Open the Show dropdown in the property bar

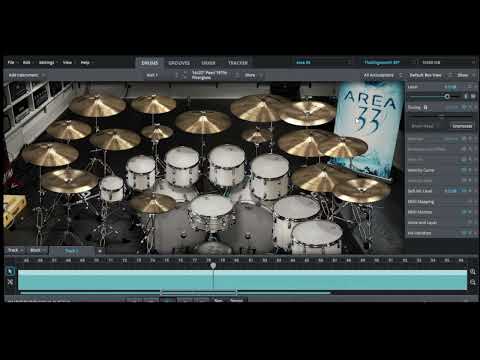[x=465, y=75]
